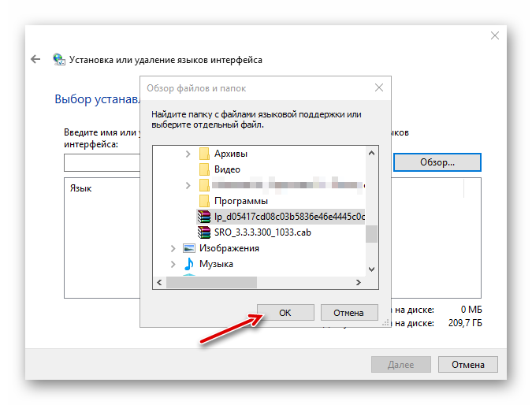Confirm selection with the OK button
The height and width of the screenshot is (405, 532).
pos(285,312)
